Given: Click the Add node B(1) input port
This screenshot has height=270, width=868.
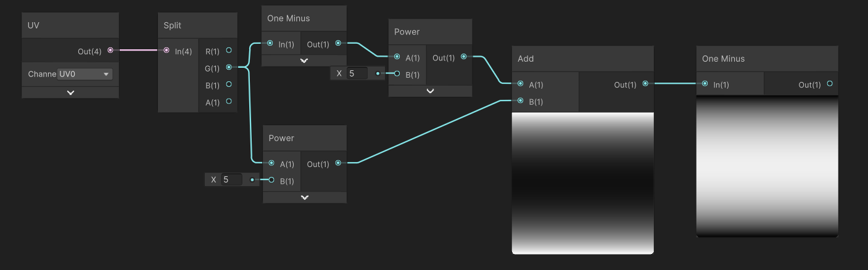Looking at the screenshot, I should point(521,100).
